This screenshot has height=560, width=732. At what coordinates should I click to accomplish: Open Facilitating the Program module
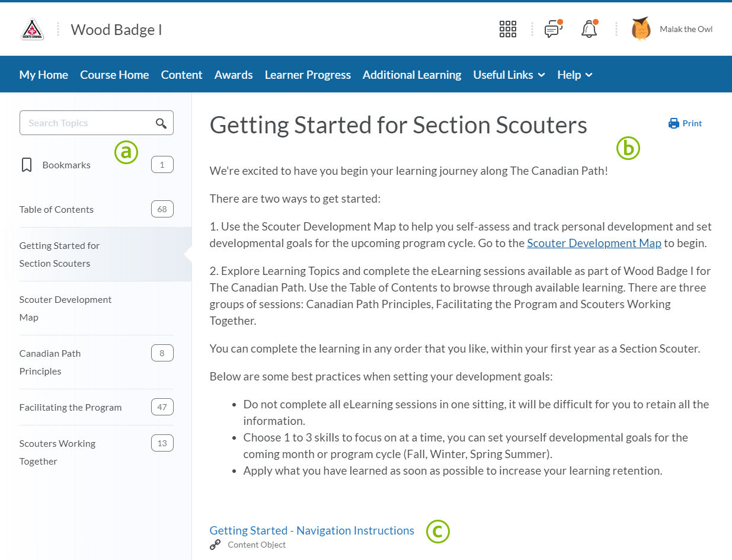pyautogui.click(x=71, y=407)
